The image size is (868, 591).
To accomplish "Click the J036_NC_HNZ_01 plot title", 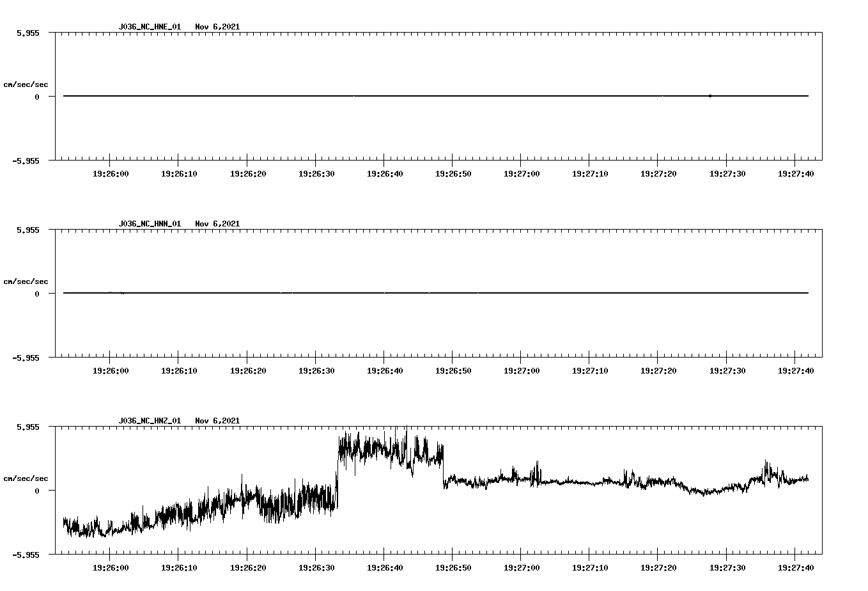I will (150, 421).
